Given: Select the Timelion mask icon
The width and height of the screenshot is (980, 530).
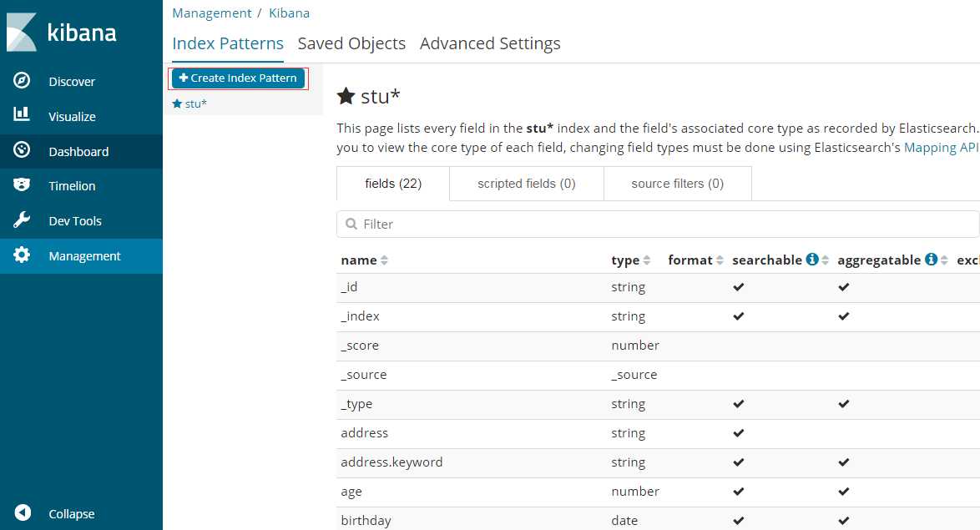Looking at the screenshot, I should (x=22, y=184).
